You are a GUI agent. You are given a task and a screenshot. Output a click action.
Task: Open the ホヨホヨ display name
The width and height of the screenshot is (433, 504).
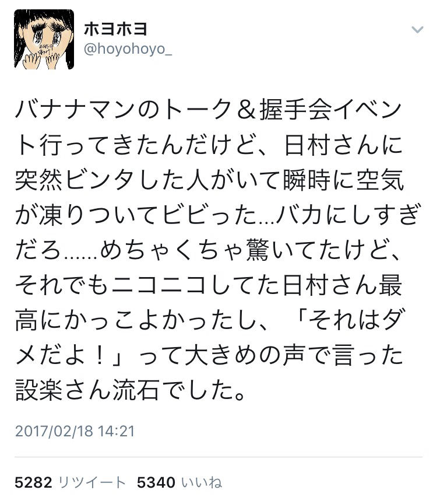pos(115,29)
